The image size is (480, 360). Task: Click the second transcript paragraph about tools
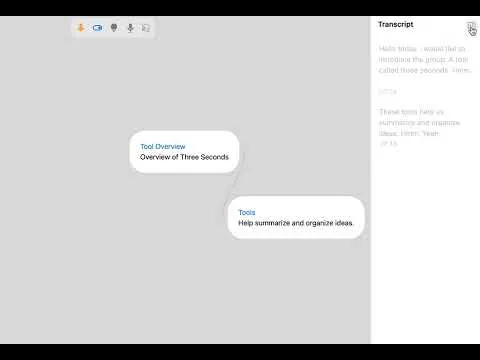click(420, 122)
